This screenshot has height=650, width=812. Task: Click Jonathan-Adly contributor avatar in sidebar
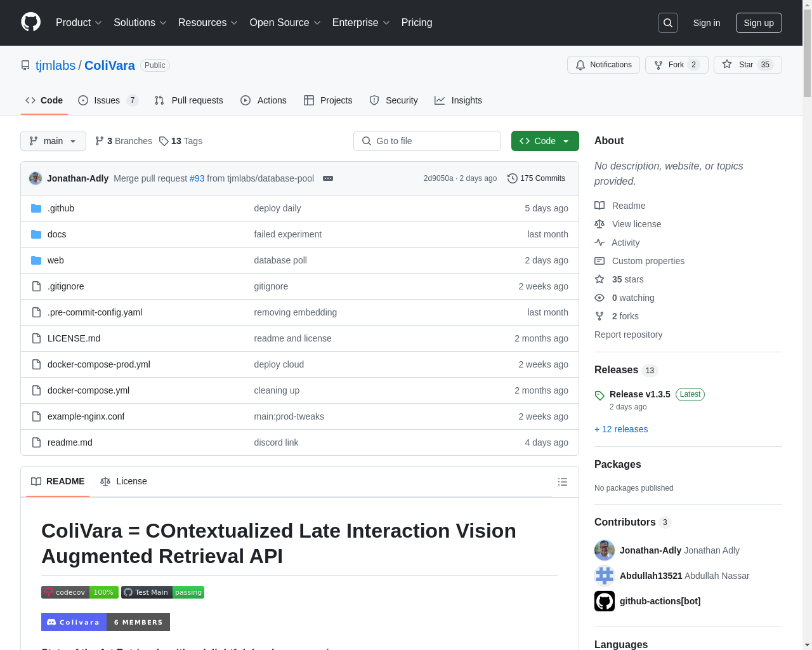click(605, 550)
